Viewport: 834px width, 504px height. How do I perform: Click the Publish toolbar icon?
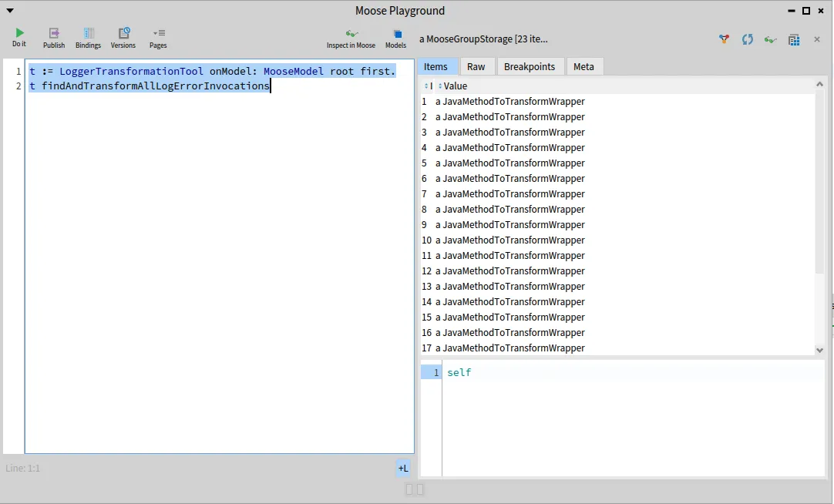click(54, 39)
